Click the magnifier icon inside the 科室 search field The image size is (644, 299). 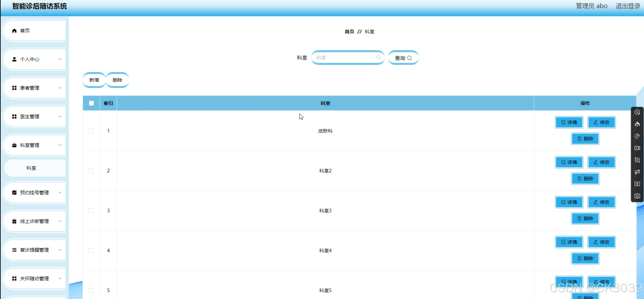tap(379, 57)
